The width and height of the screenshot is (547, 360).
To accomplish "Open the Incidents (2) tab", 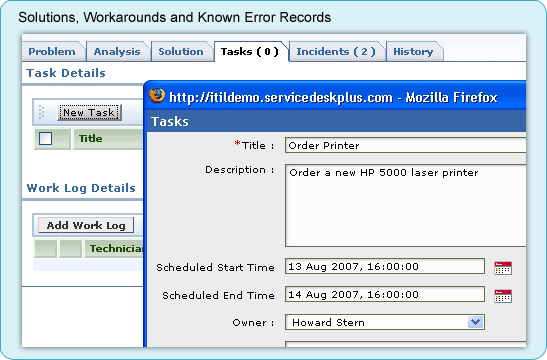I will pos(336,52).
